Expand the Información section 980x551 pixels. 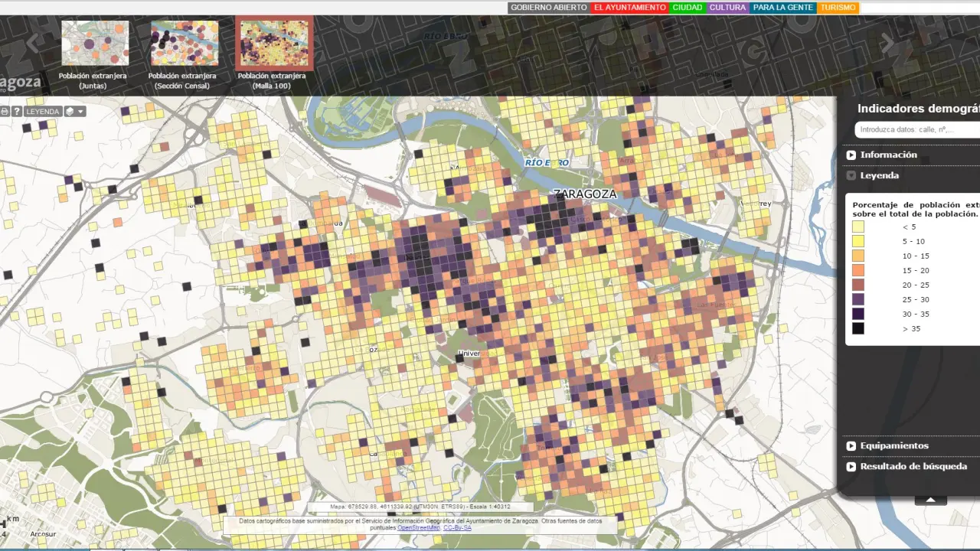point(888,155)
